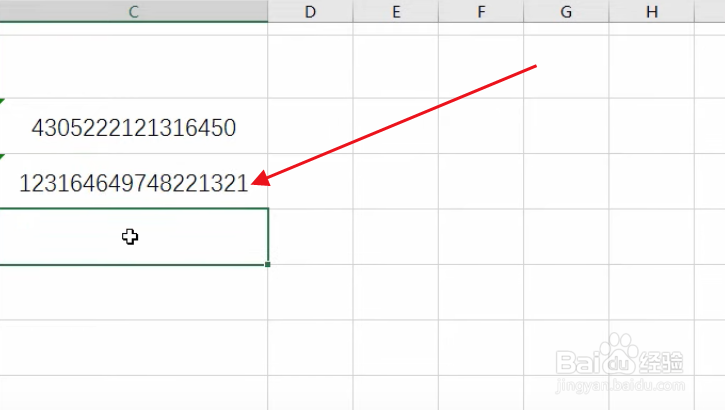The height and width of the screenshot is (410, 725).
Task: Click the fill handle of the selected cell
Action: (268, 264)
